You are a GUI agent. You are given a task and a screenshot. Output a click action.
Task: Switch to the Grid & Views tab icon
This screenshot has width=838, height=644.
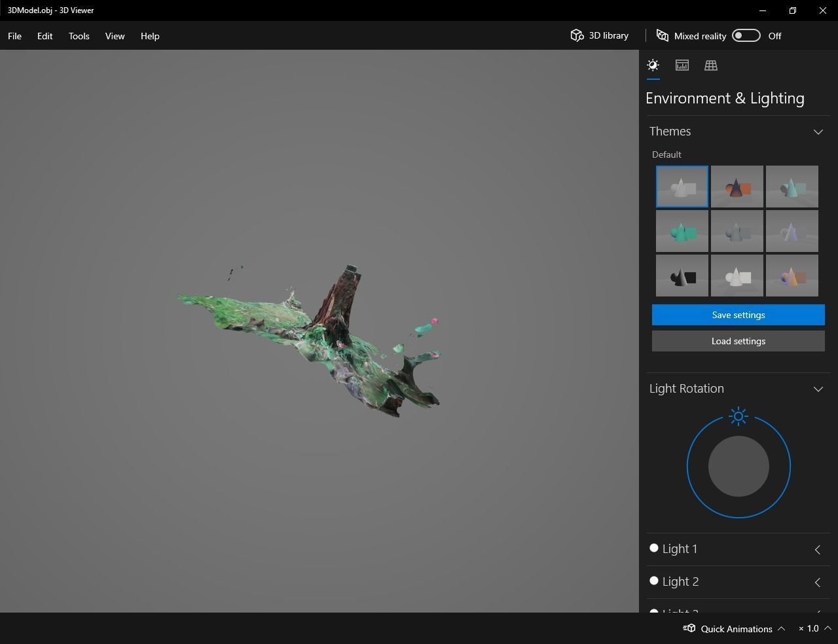click(711, 65)
